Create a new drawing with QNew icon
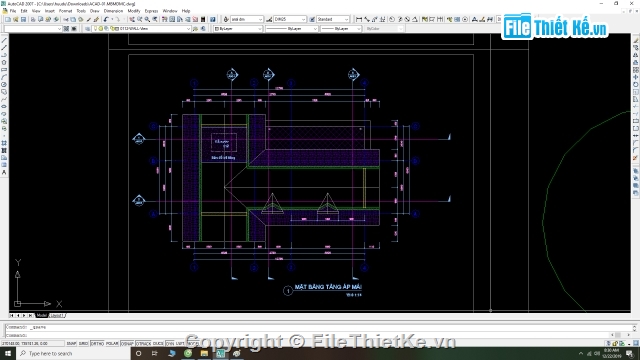 point(8,19)
